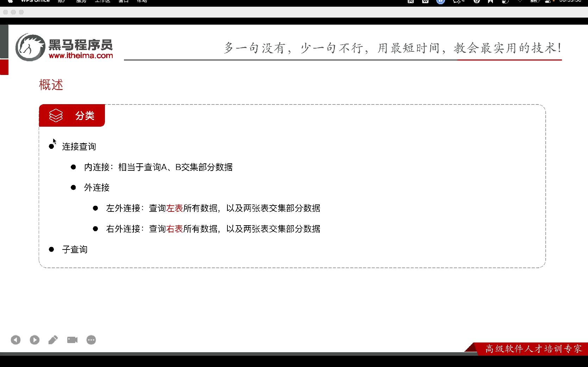
Task: Click the www.itheima.com link
Action: (x=81, y=56)
